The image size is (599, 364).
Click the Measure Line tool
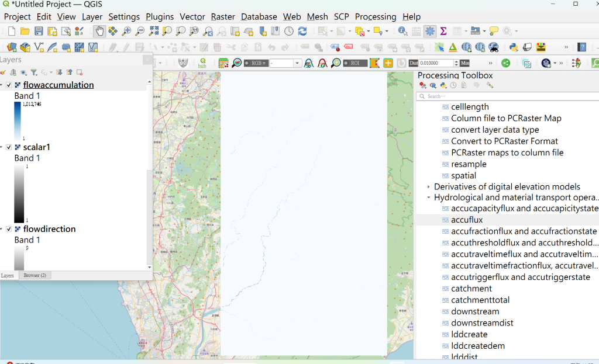475,30
